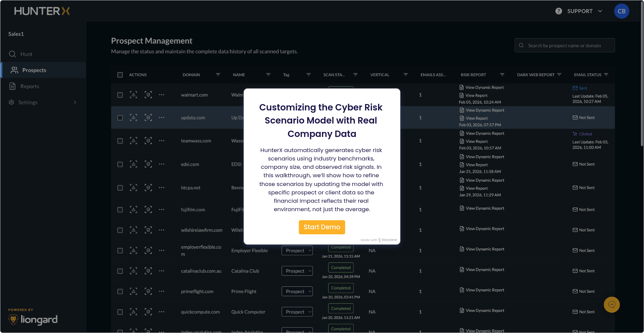Click the Domain column filter icon

pos(218,75)
